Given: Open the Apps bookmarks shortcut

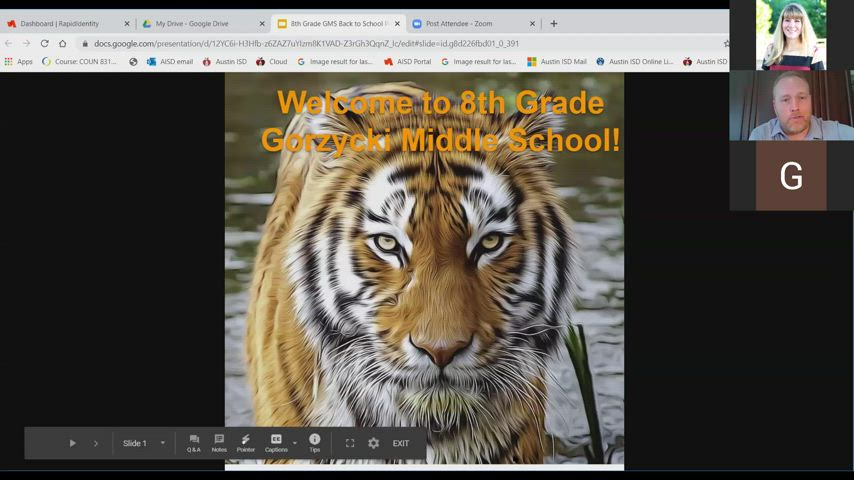Looking at the screenshot, I should coord(18,62).
